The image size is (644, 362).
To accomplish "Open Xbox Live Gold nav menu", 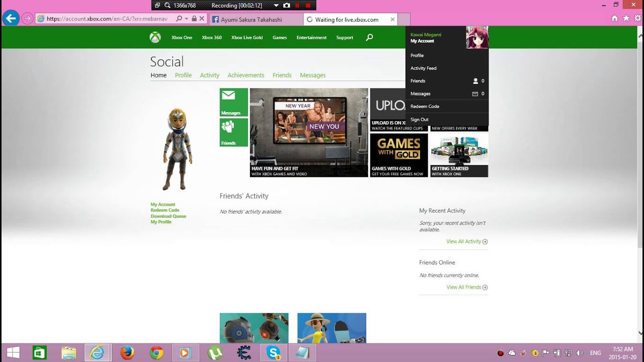I will click(247, 38).
